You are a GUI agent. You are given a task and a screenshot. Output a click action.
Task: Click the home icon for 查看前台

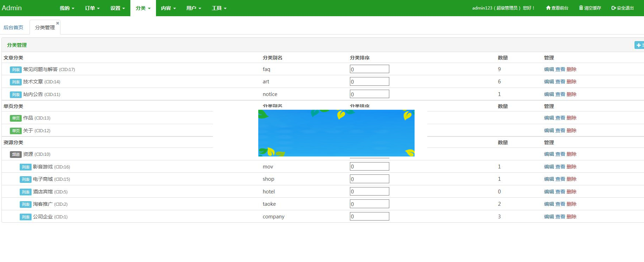tap(548, 8)
